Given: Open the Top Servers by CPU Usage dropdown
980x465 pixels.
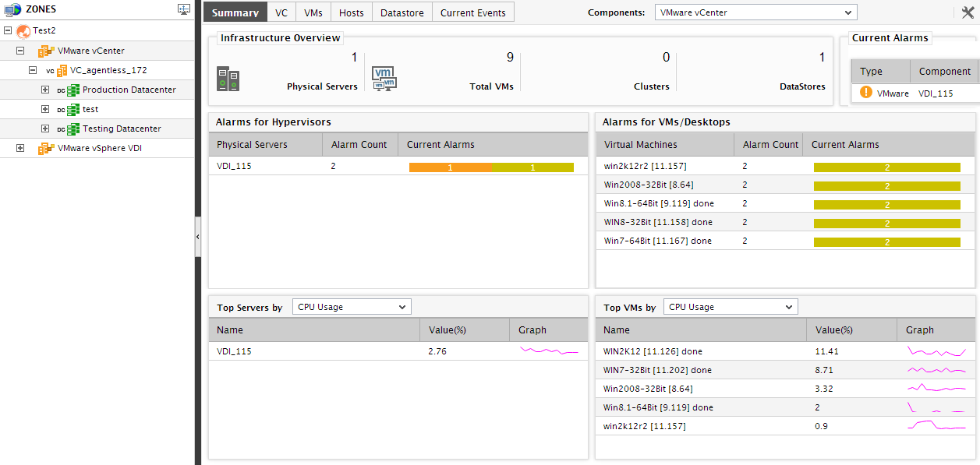Looking at the screenshot, I should (352, 307).
